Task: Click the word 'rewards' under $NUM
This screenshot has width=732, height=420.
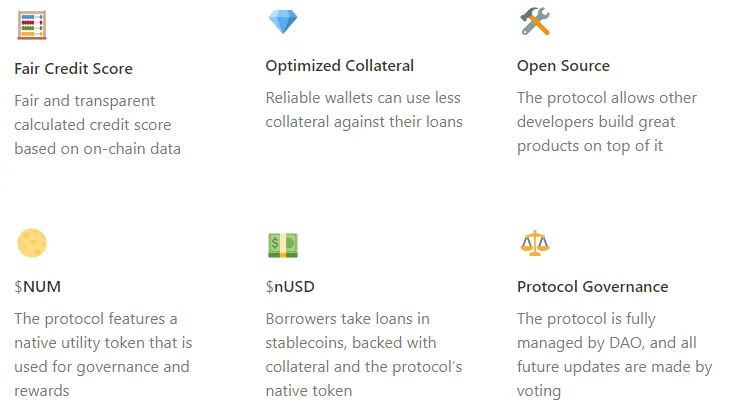Action: pos(42,391)
